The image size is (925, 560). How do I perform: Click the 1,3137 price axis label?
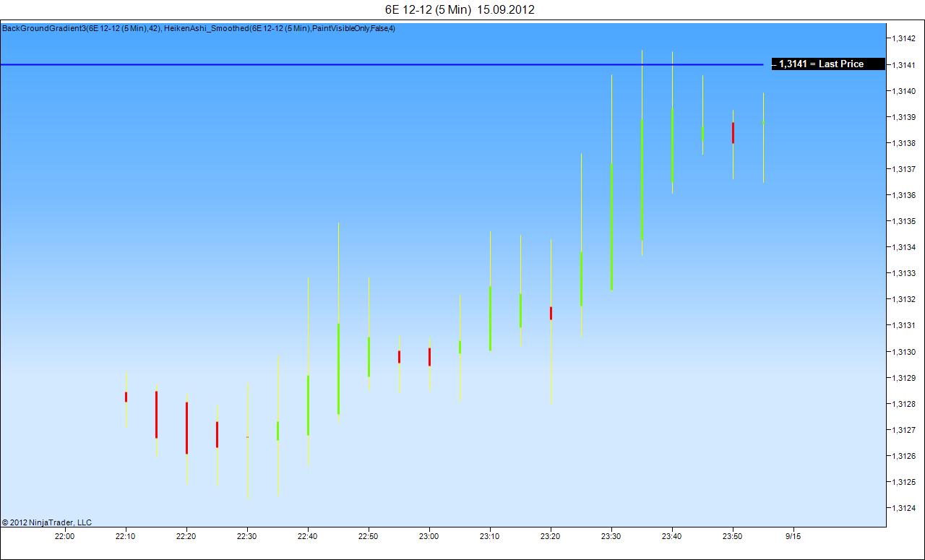(x=903, y=169)
